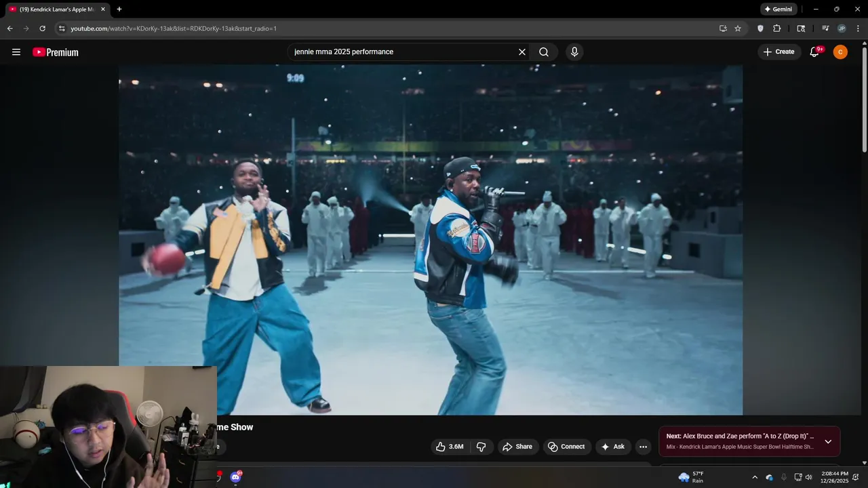Show hidden system tray icons
The height and width of the screenshot is (488, 868).
[755, 477]
